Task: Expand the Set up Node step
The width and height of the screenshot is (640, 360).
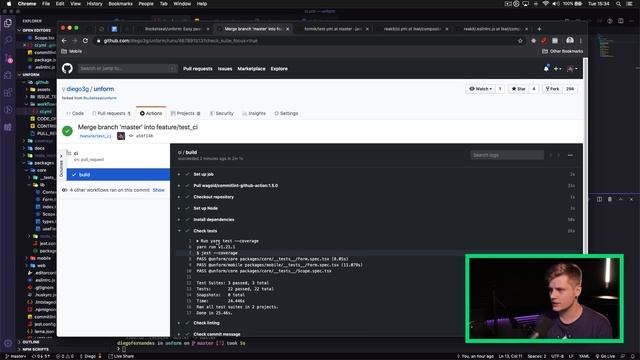Action: [x=205, y=209]
